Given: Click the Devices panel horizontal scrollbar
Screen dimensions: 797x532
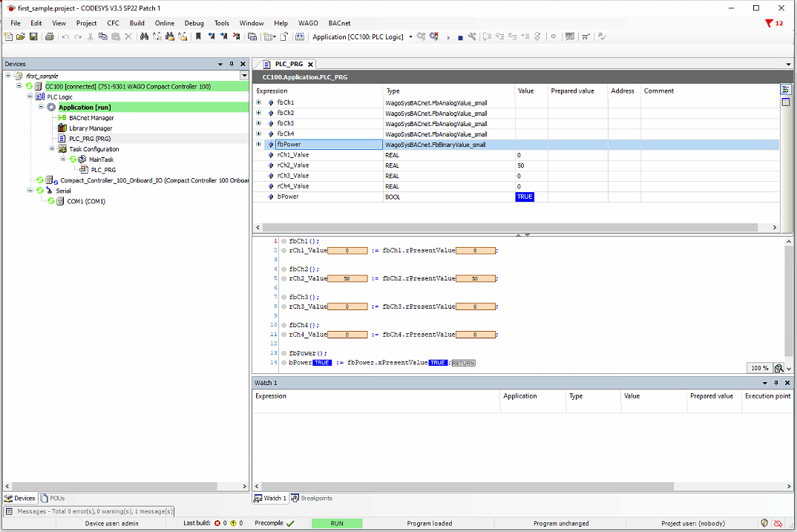Looking at the screenshot, I should pos(115,486).
